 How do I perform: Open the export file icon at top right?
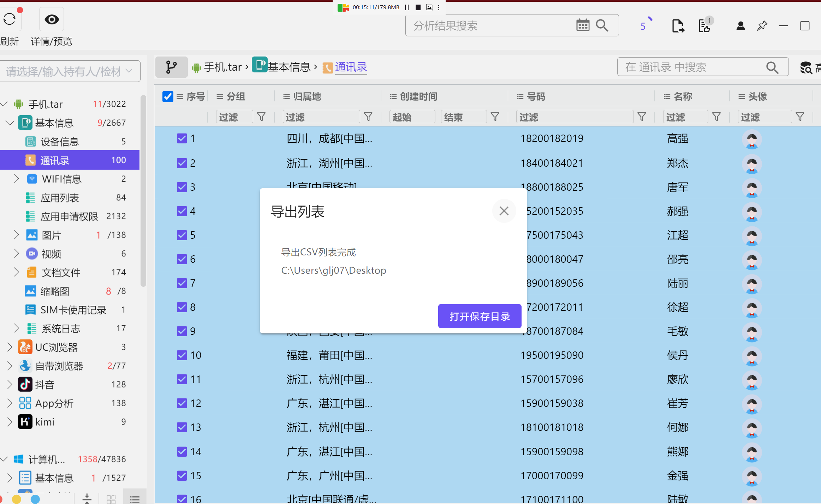pos(678,26)
